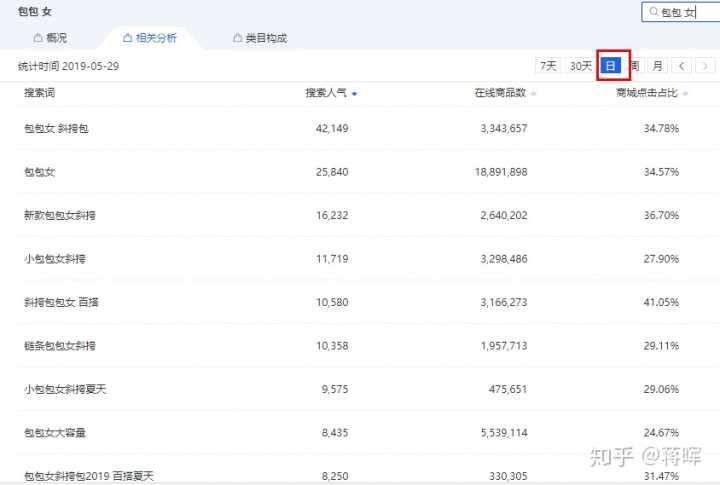720x485 pixels.
Task: Click the previous date arrow icon
Action: pos(682,66)
